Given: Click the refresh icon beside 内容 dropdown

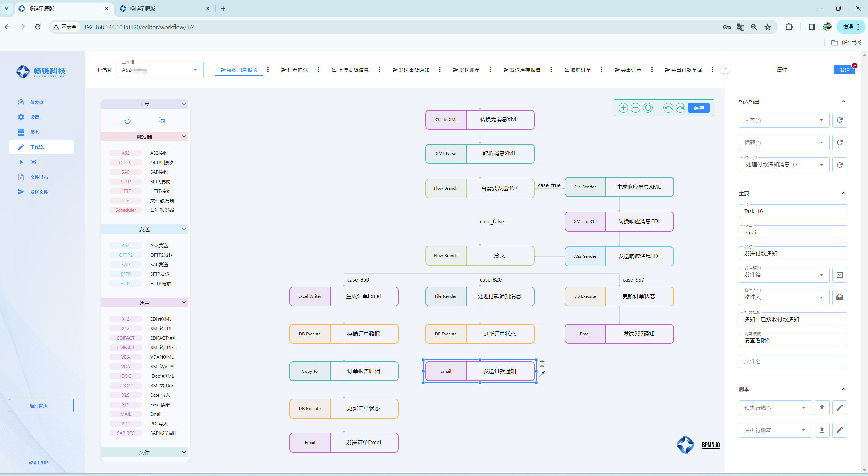Looking at the screenshot, I should pyautogui.click(x=839, y=120).
